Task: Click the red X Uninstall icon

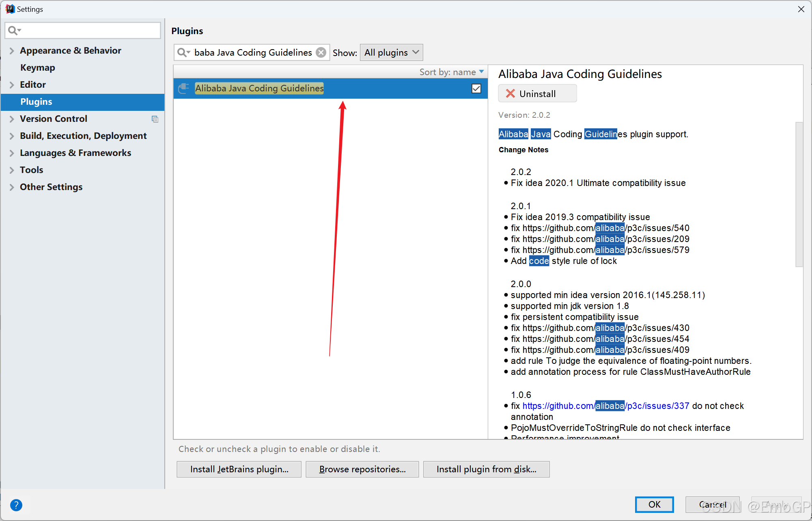Action: (510, 94)
